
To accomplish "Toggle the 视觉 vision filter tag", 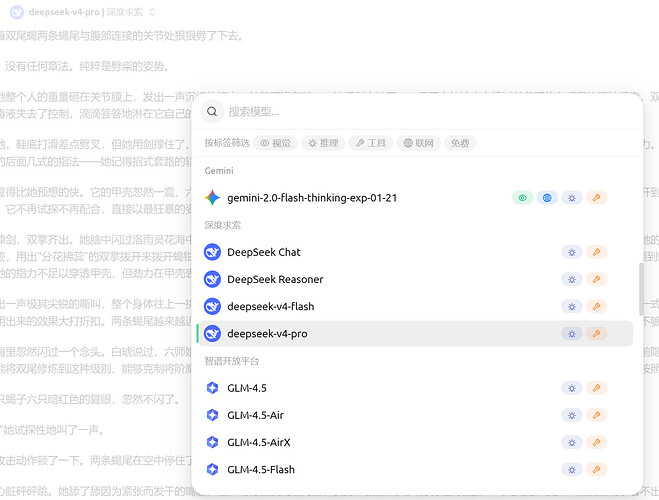I will [x=276, y=143].
